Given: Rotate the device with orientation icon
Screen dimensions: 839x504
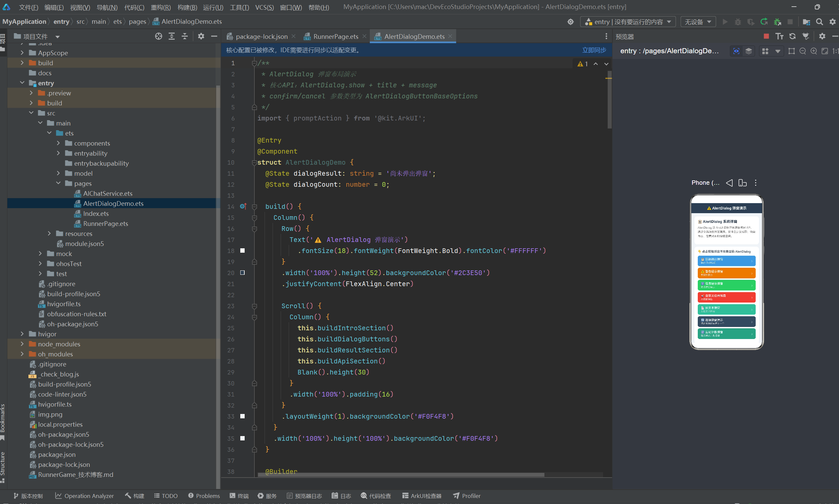Looking at the screenshot, I should tap(743, 183).
